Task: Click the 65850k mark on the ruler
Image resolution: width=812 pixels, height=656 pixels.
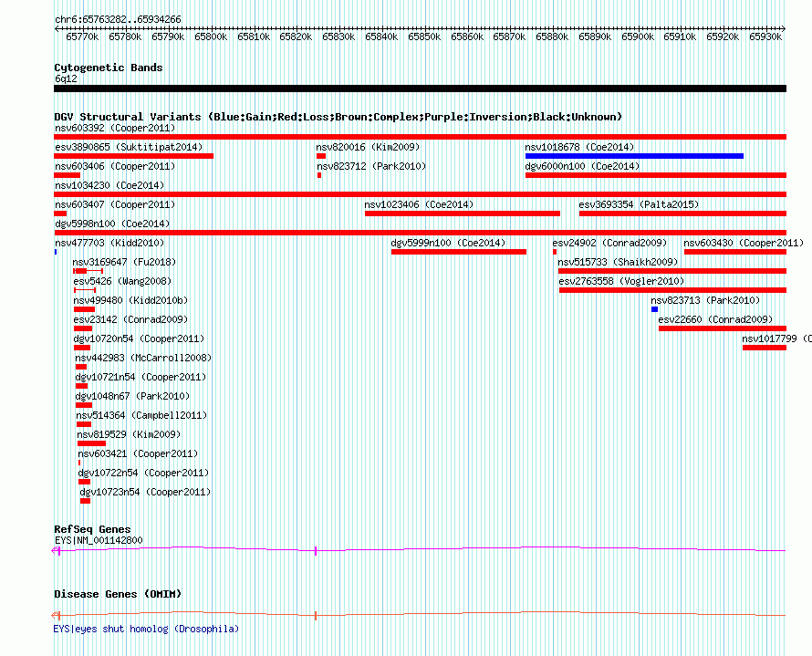Action: click(424, 36)
